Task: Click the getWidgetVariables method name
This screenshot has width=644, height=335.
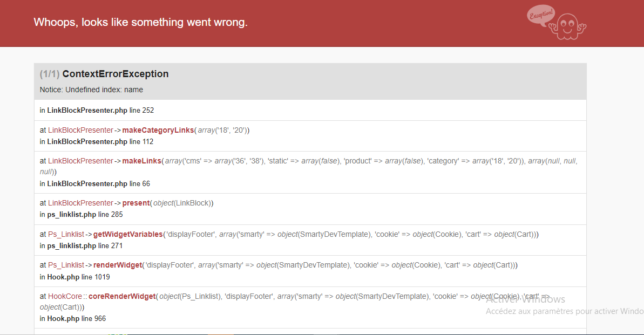Action: 128,234
